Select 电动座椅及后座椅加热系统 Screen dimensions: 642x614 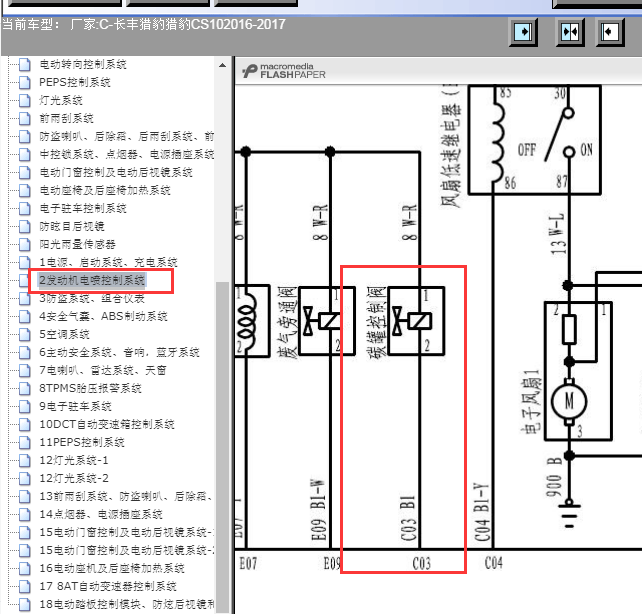pos(105,190)
